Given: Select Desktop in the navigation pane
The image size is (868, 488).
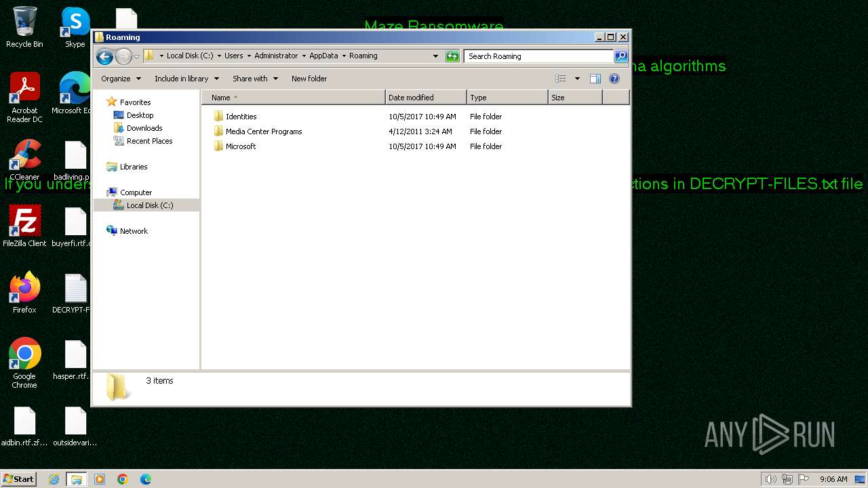Looking at the screenshot, I should (x=134, y=115).
